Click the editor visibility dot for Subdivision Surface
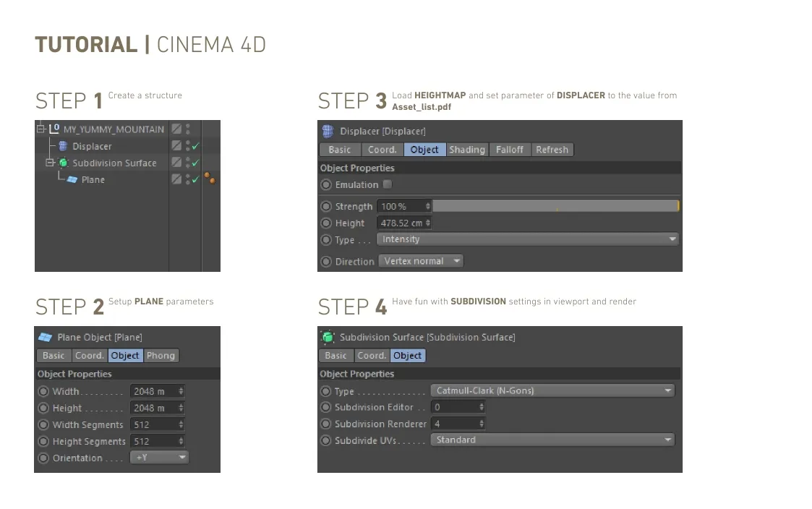812x509 pixels. [188, 160]
